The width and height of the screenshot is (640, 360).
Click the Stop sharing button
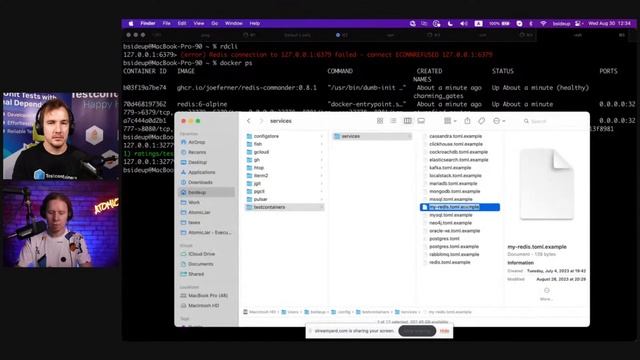click(x=417, y=331)
